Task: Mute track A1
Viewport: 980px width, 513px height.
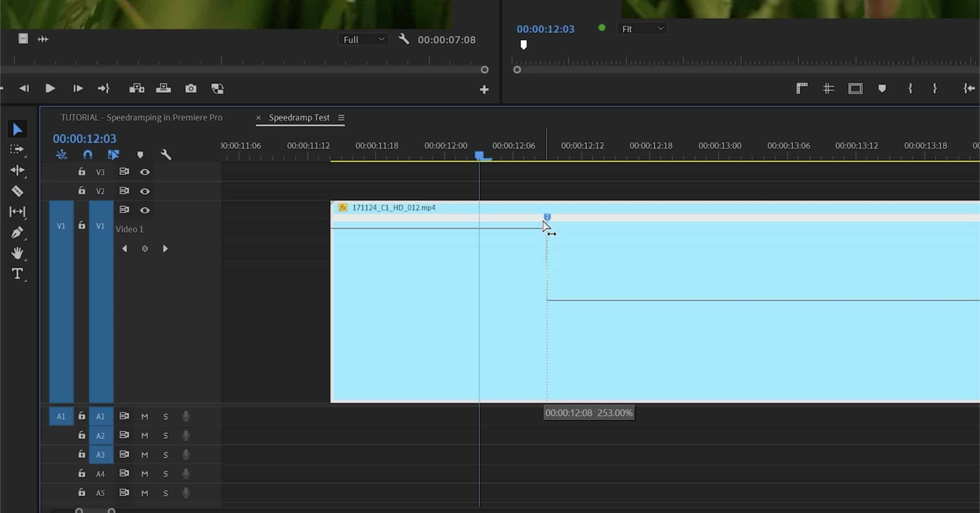Action: [x=145, y=417]
